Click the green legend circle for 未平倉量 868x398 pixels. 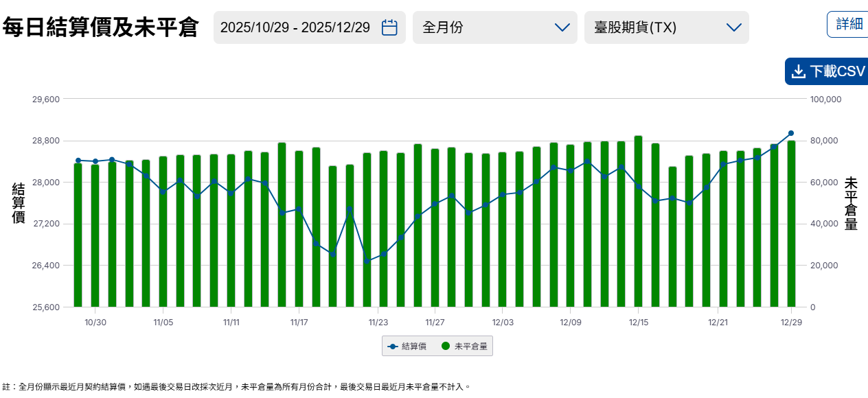(446, 347)
